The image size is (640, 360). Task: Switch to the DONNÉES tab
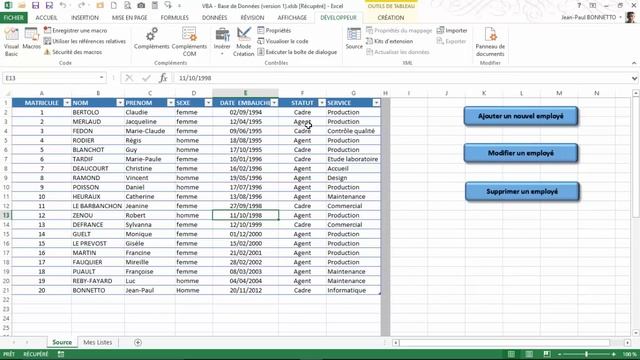click(214, 18)
